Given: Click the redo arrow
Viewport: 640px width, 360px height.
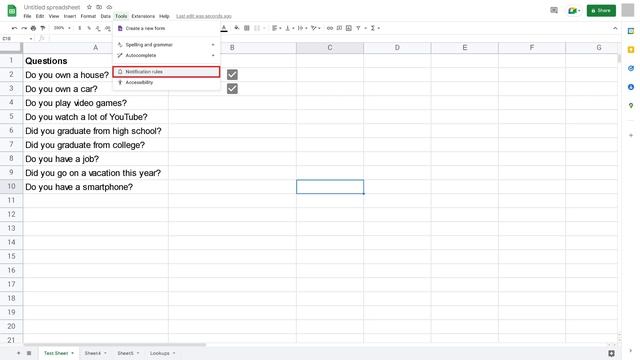Looking at the screenshot, I should pyautogui.click(x=24, y=28).
